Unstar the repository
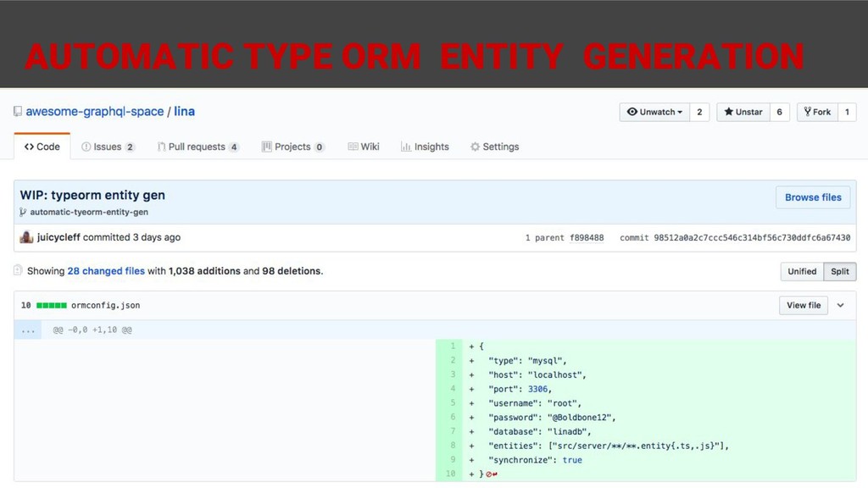 click(x=743, y=112)
